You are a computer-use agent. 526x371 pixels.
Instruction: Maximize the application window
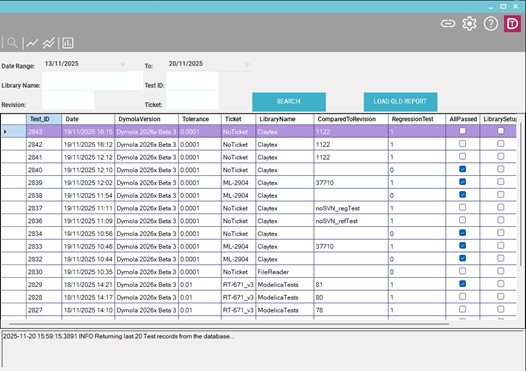click(x=503, y=6)
